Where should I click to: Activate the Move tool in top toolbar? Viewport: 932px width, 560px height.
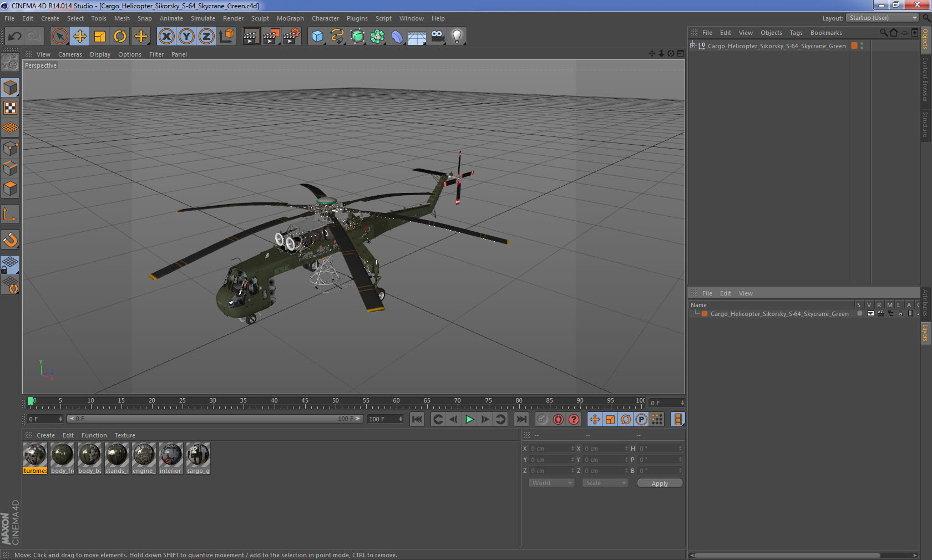coord(80,37)
